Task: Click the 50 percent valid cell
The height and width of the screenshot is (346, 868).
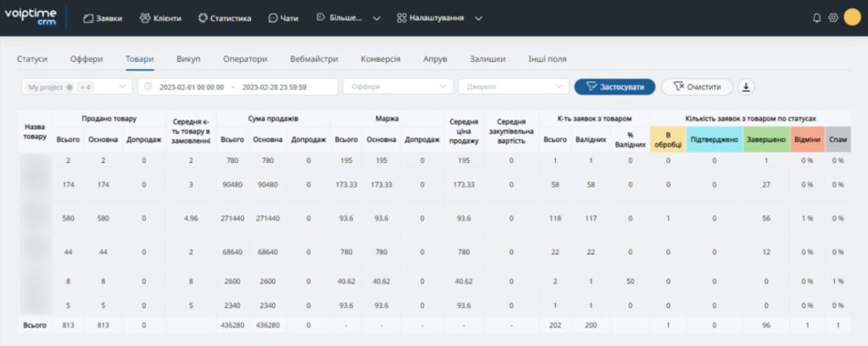Action: (x=630, y=282)
